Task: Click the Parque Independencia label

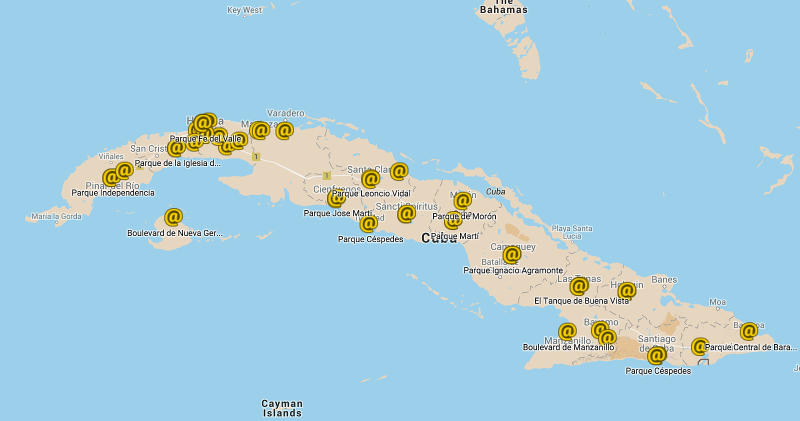Action: coord(113,193)
